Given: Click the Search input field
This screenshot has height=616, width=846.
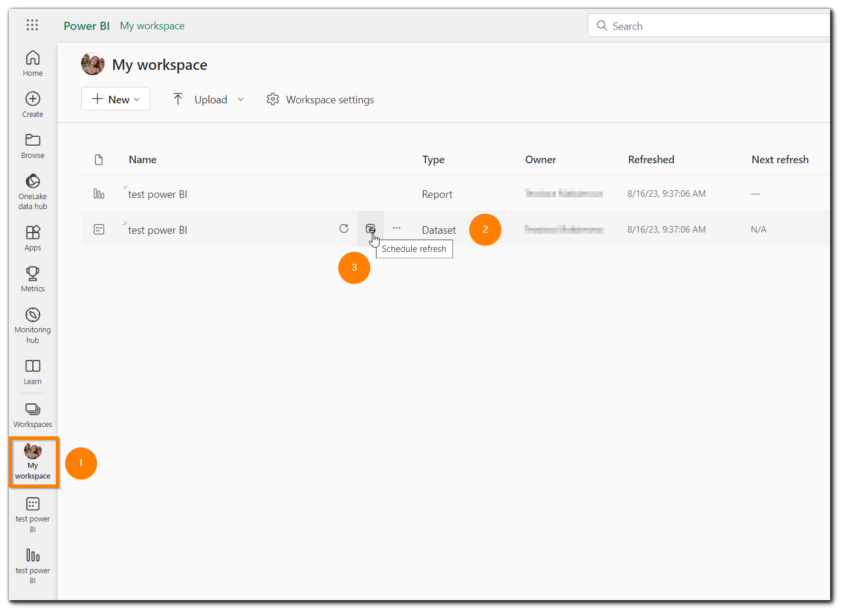Looking at the screenshot, I should 709,25.
